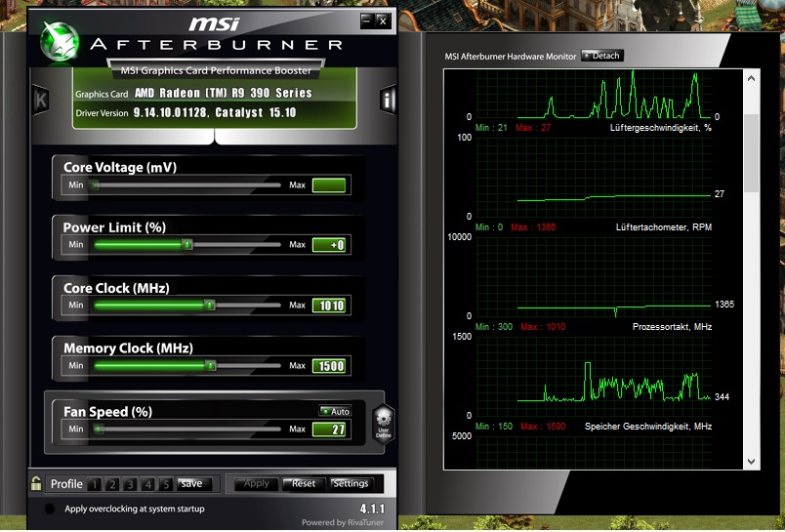
Task: Click the Powered by RivaTuner text
Action: (343, 522)
